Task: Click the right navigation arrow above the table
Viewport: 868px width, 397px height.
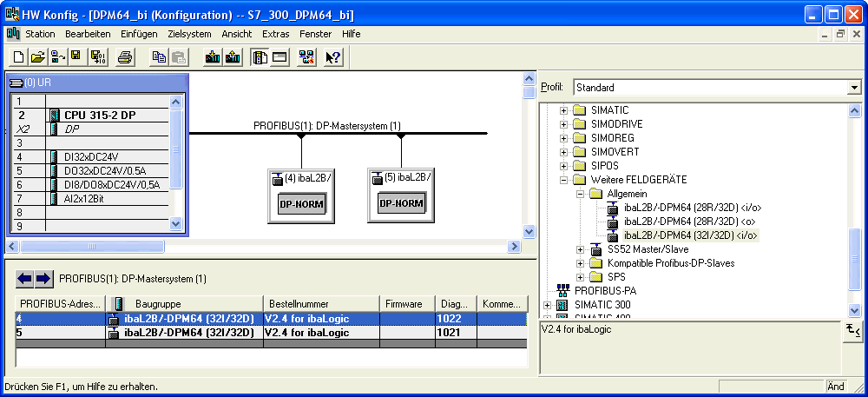Action: [x=43, y=279]
